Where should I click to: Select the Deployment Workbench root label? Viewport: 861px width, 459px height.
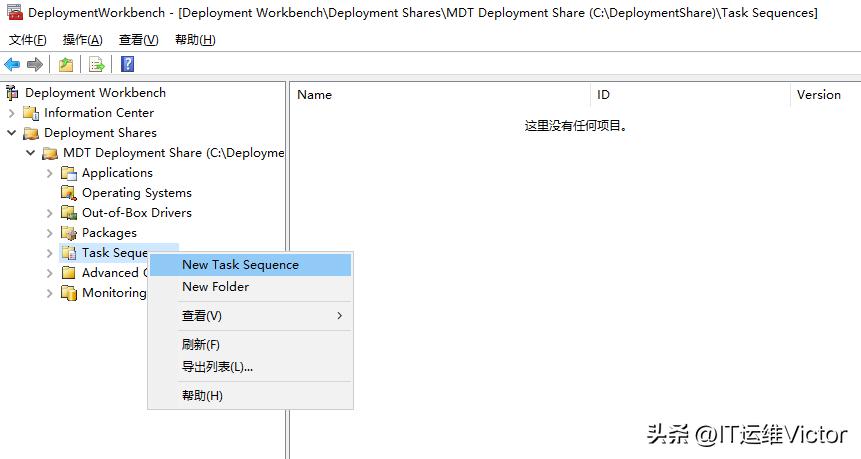pos(96,93)
